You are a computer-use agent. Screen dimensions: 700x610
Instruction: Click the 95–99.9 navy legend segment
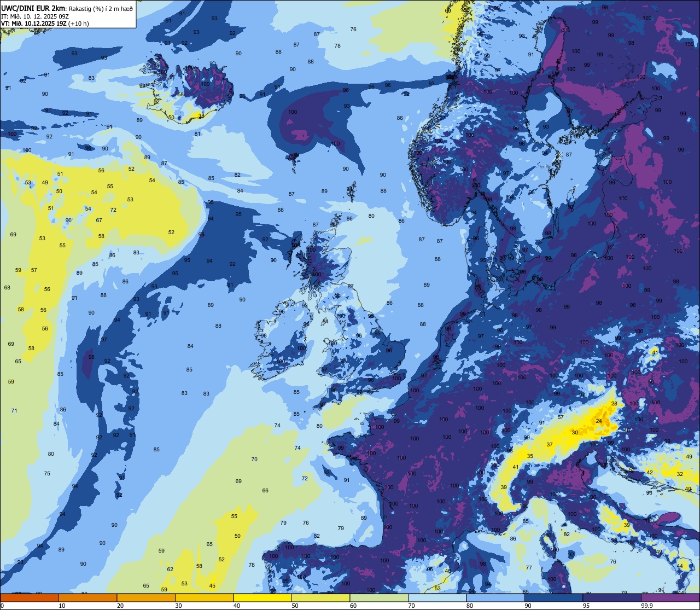(612, 597)
